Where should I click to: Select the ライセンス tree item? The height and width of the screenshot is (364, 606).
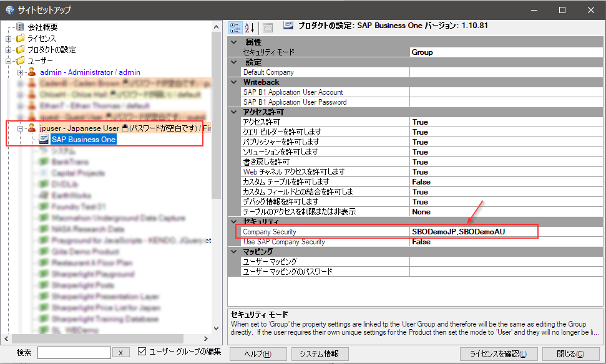click(x=42, y=38)
